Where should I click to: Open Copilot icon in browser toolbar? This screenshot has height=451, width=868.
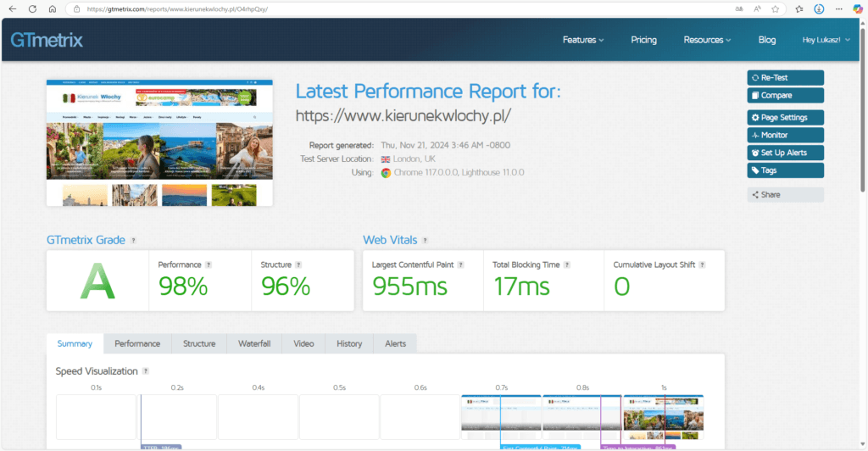pyautogui.click(x=858, y=8)
